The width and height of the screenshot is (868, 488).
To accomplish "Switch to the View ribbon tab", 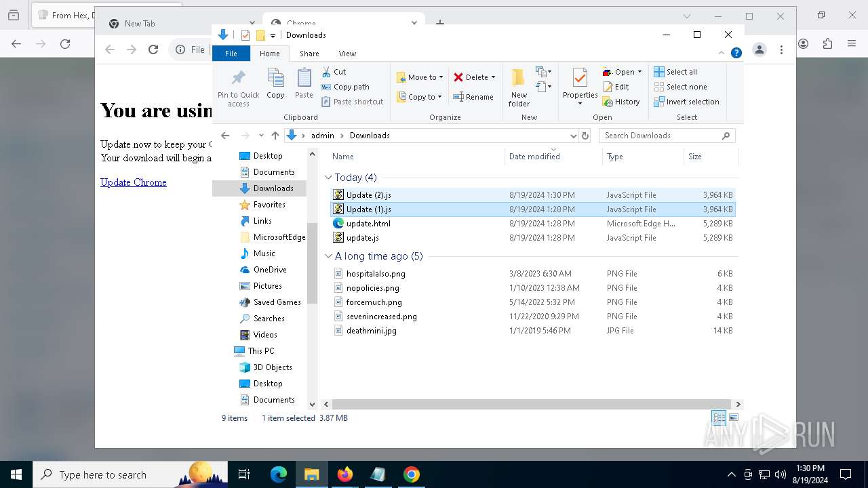I will point(347,54).
